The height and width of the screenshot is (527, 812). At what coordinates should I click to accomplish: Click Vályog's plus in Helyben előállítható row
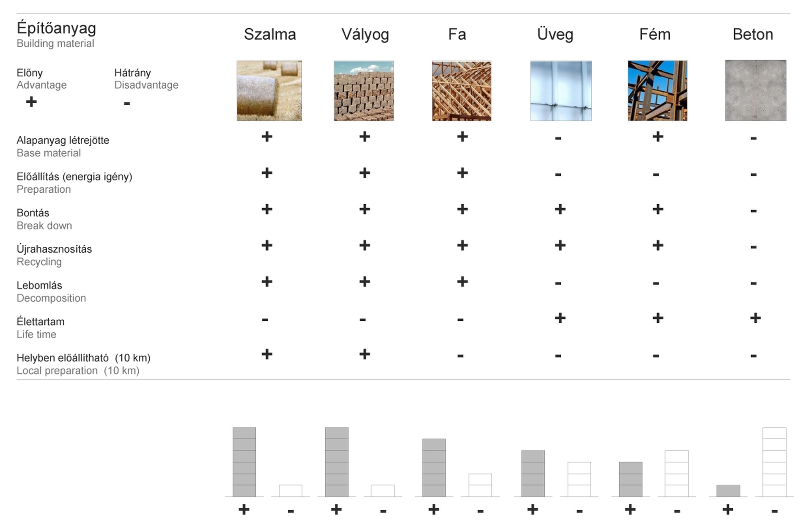[365, 354]
